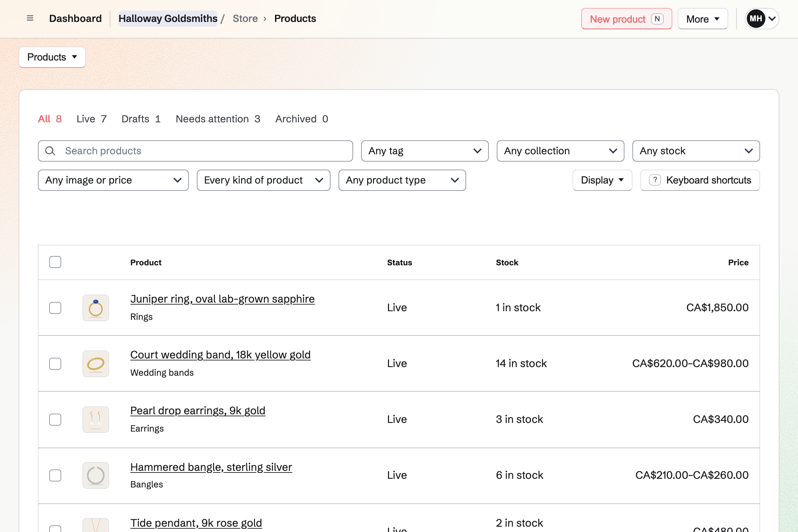
Task: Open Every kind of product dropdown
Action: pos(264,180)
